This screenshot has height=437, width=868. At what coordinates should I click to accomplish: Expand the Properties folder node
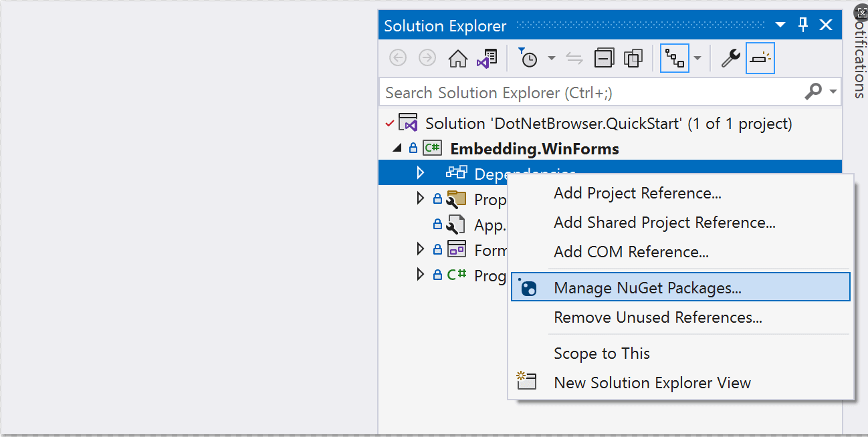click(421, 198)
